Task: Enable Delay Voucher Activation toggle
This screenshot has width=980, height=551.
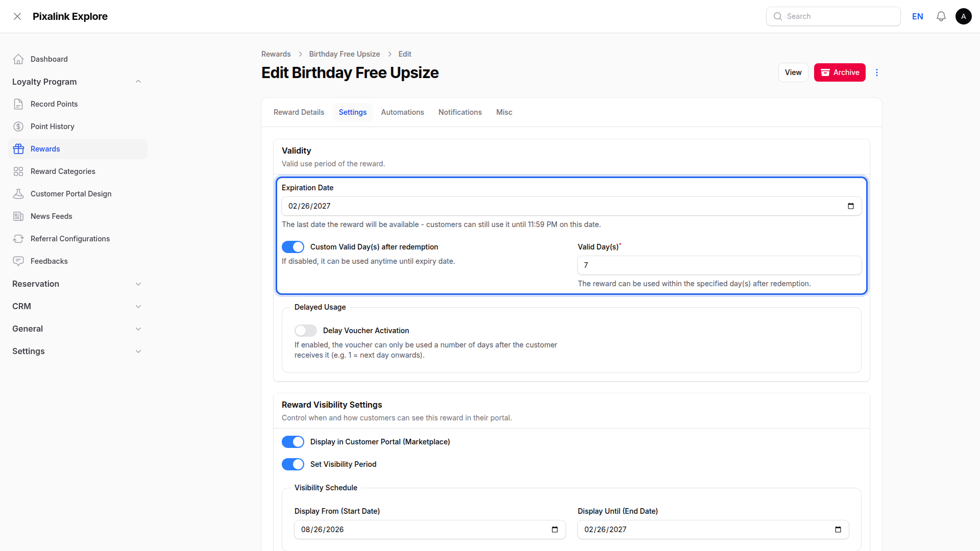Action: click(x=306, y=331)
